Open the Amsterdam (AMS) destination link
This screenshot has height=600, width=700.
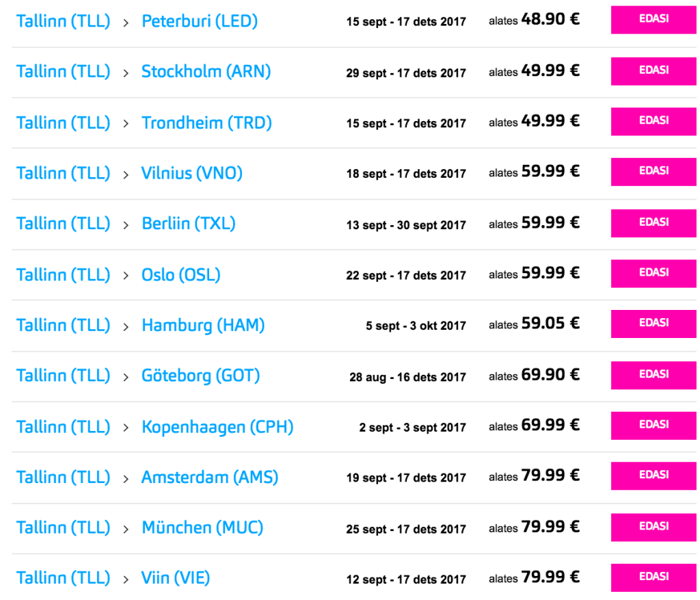[210, 477]
